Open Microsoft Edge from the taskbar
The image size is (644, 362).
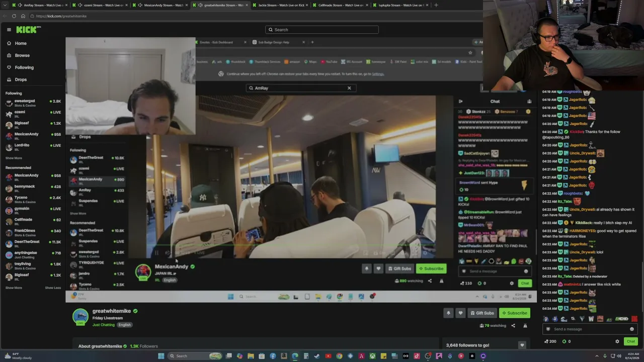(295, 356)
